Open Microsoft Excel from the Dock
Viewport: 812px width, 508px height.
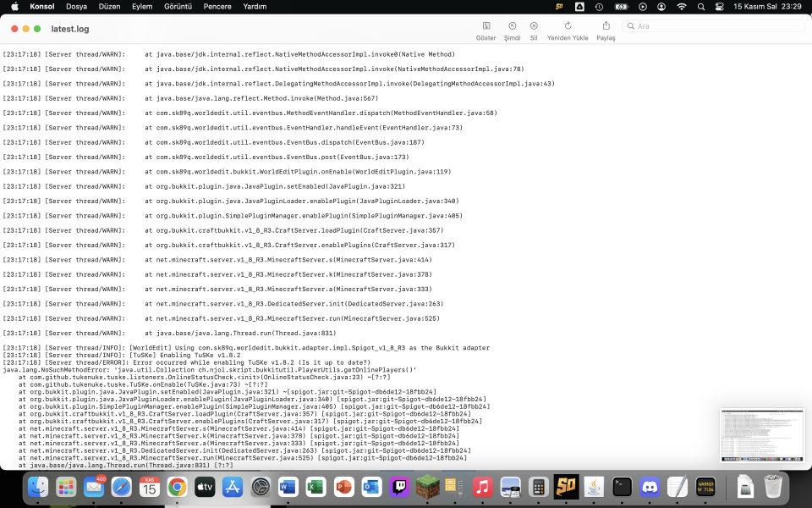coord(315,488)
